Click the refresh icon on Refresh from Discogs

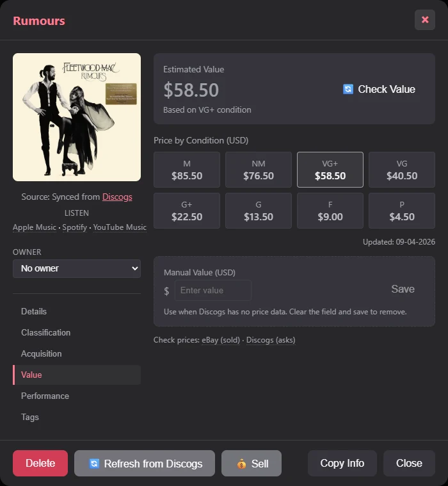point(94,464)
